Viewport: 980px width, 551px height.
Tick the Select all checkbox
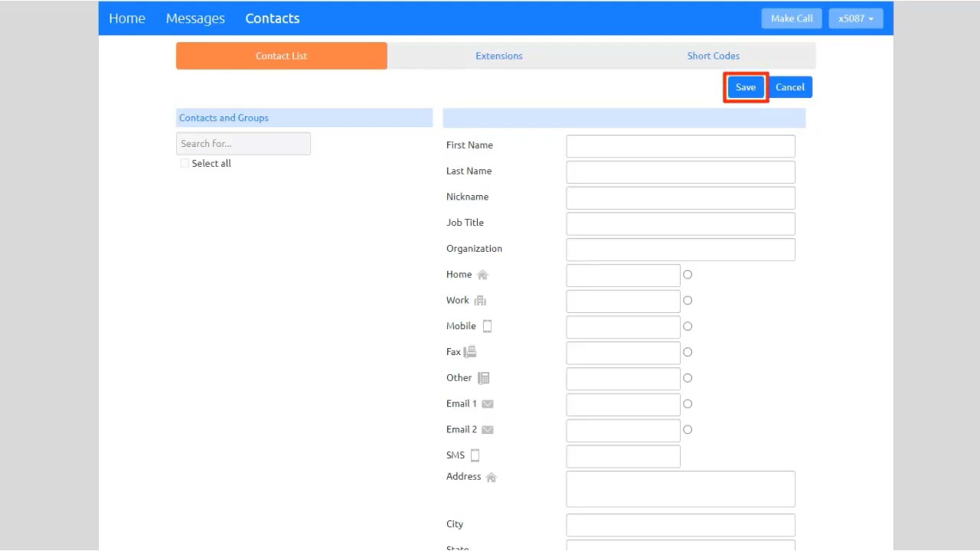185,164
